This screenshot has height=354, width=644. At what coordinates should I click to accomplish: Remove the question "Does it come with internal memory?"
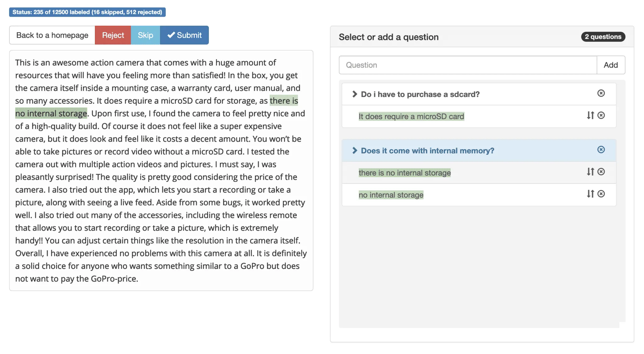click(601, 150)
